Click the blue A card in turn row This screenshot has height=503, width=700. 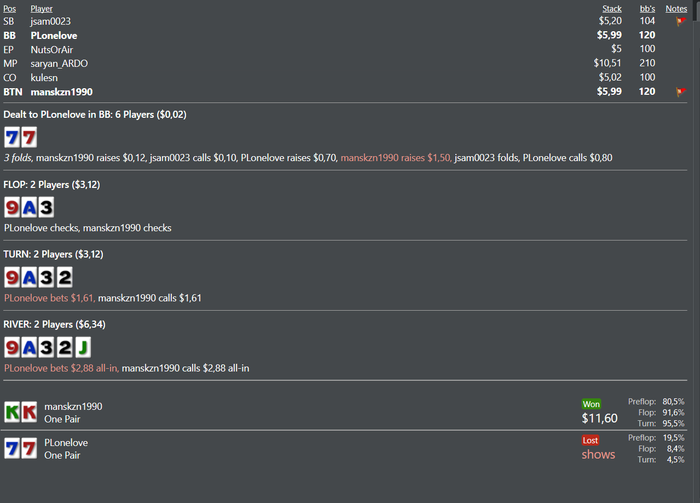pos(29,278)
